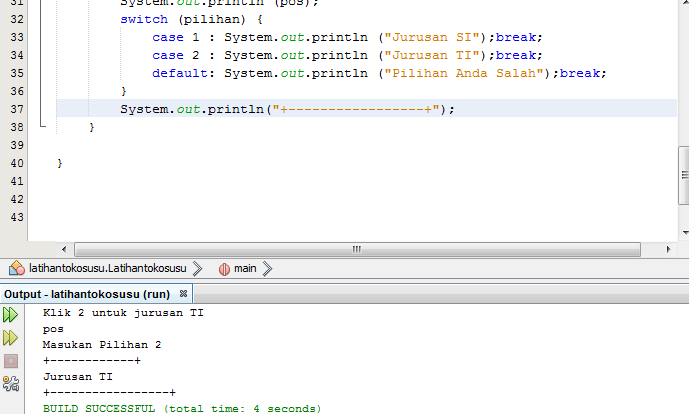Collapse code fold marker at line 38
Screen dimensions: 689x414
coord(42,127)
